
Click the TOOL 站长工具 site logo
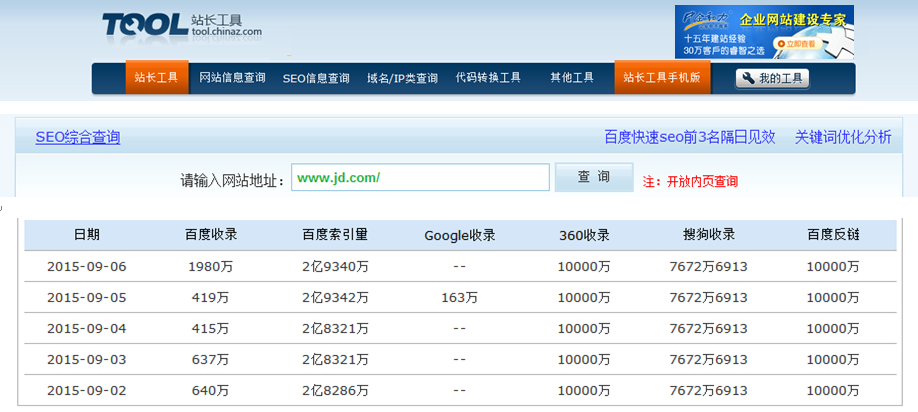(x=182, y=25)
